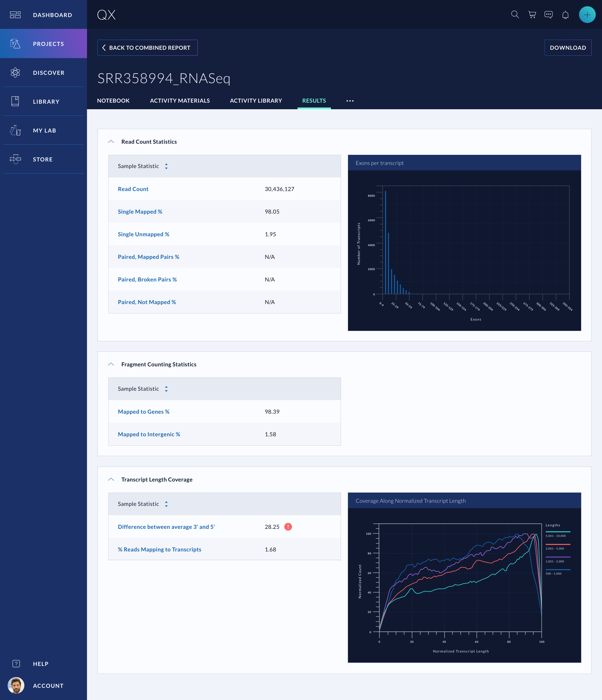Click the 5,001 - 10,000 legend line
This screenshot has width=602, height=700.
pos(558,532)
